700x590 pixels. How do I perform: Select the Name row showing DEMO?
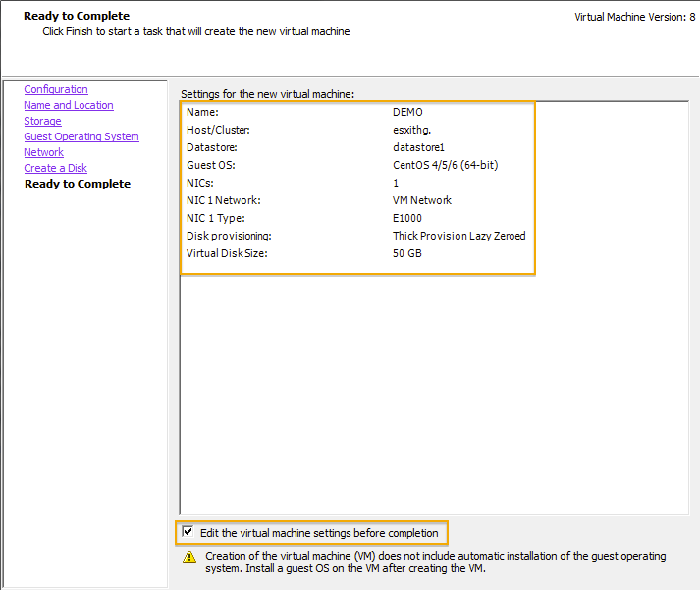pos(357,112)
